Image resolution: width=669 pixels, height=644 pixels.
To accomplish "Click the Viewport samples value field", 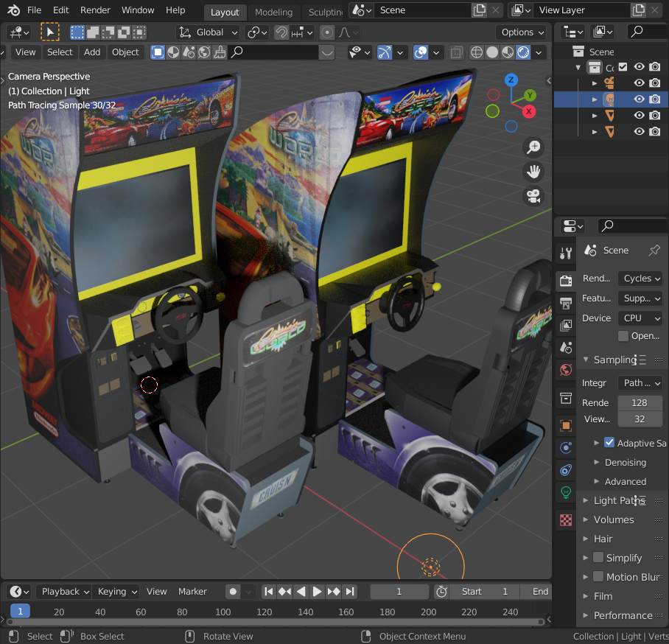I will click(640, 419).
